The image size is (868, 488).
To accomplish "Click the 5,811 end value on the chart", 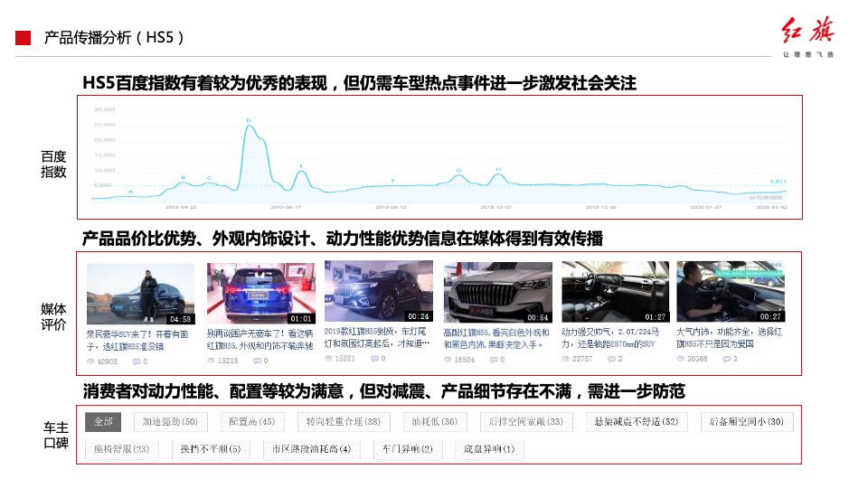I will click(x=778, y=182).
